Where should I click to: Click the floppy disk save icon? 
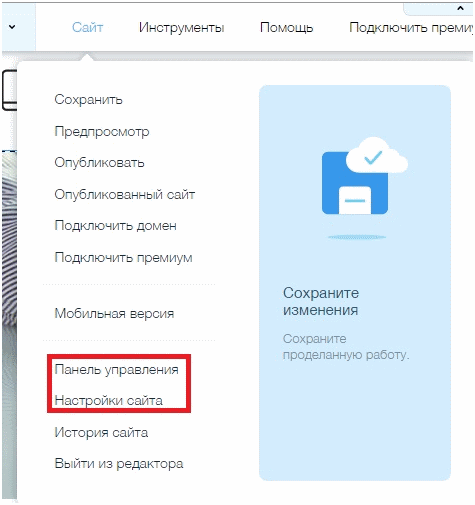[355, 183]
